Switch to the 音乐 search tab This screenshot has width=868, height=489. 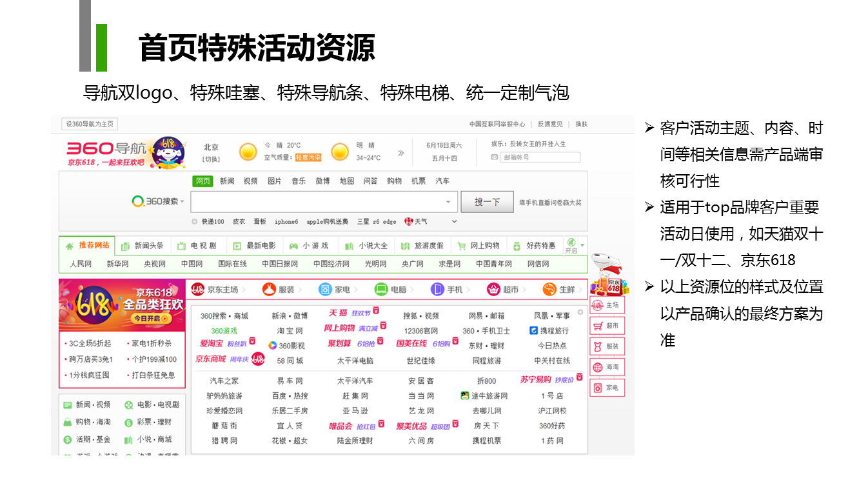(x=299, y=181)
